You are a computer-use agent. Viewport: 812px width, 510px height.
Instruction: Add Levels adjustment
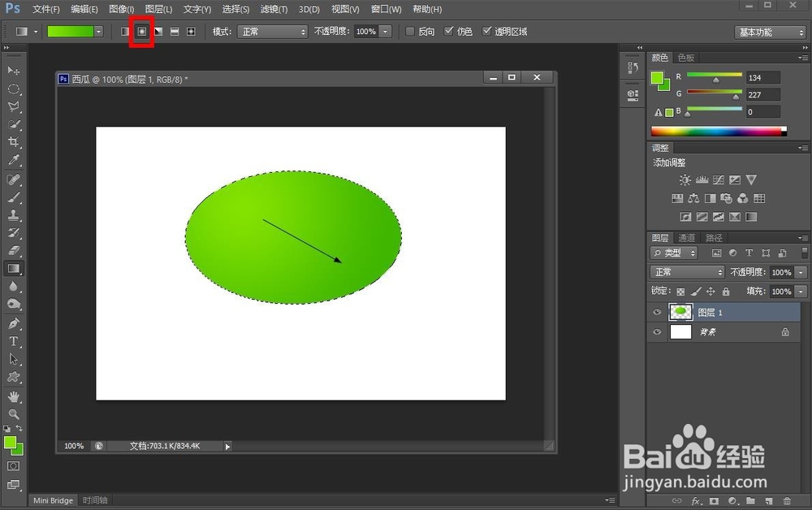(702, 179)
